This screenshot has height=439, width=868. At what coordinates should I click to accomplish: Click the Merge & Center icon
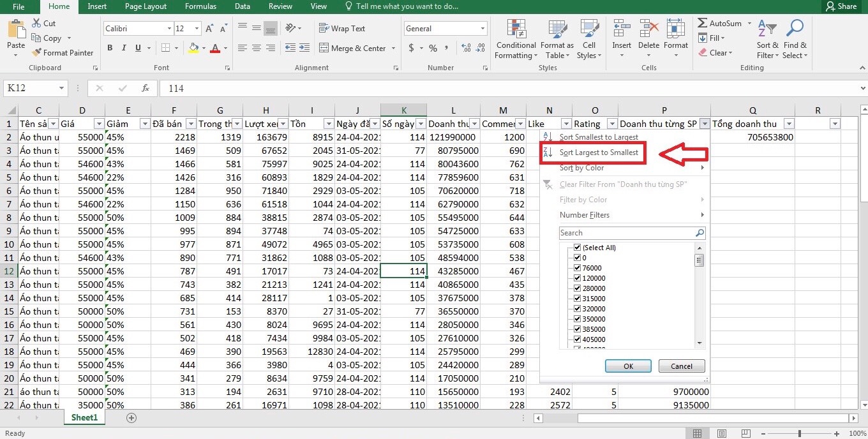pyautogui.click(x=324, y=48)
